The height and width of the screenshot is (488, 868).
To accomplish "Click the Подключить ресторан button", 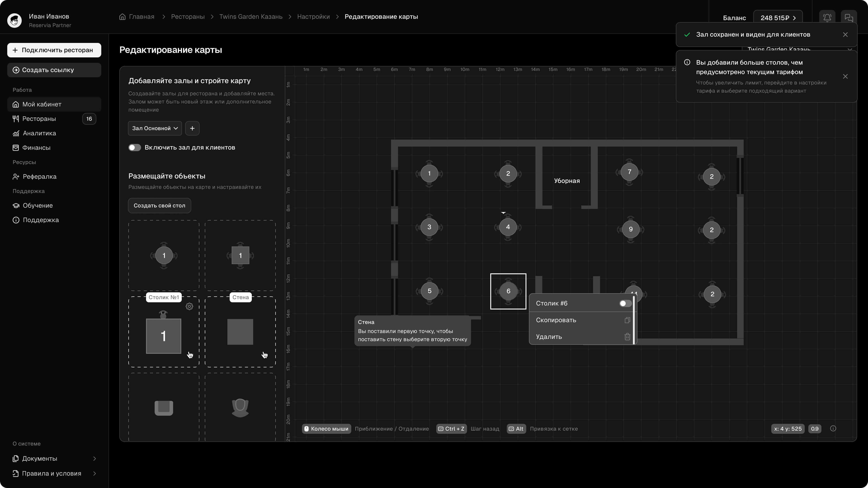I will click(54, 50).
